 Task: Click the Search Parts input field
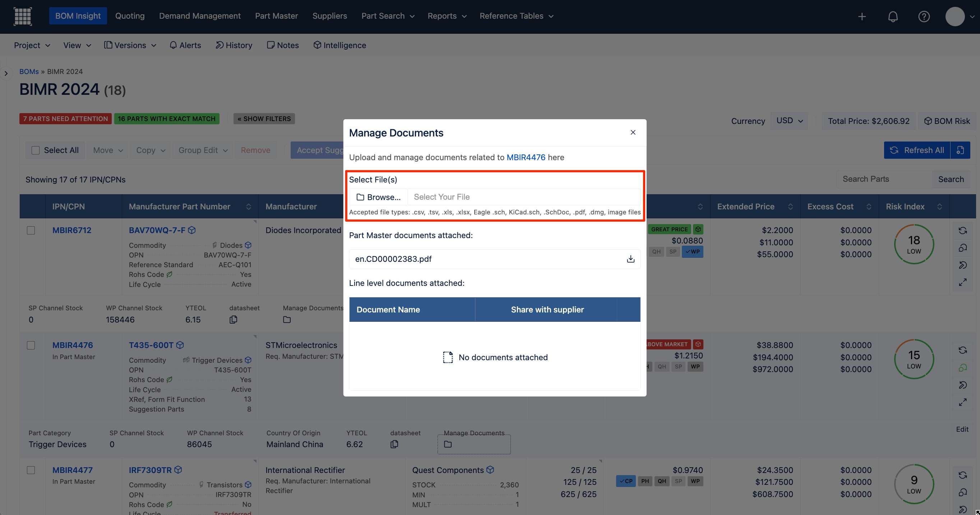click(x=883, y=179)
